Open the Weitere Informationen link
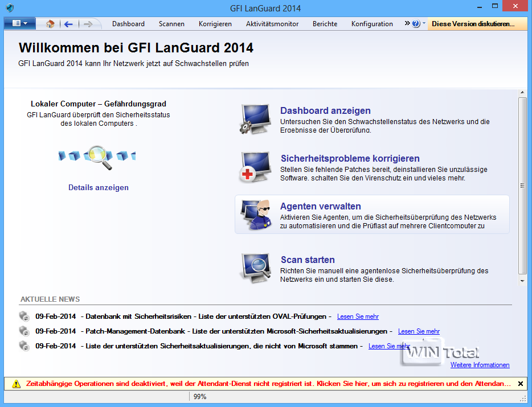The image size is (532, 407). tap(480, 365)
